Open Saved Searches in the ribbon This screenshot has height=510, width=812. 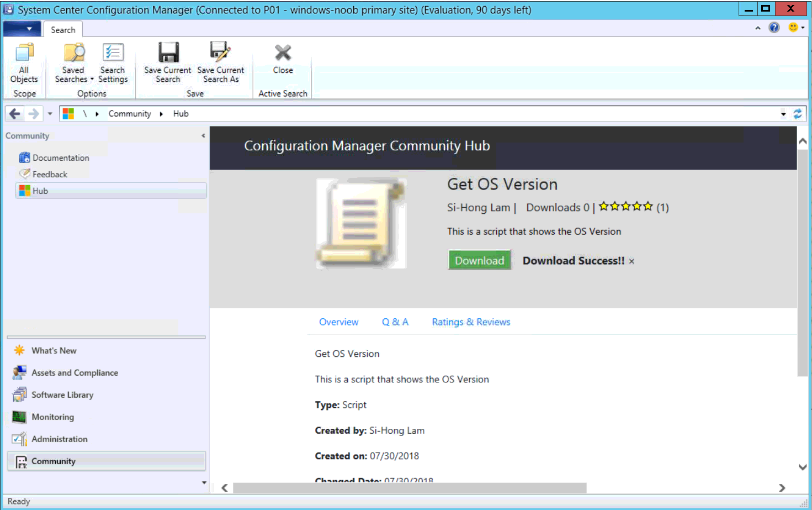(x=73, y=63)
